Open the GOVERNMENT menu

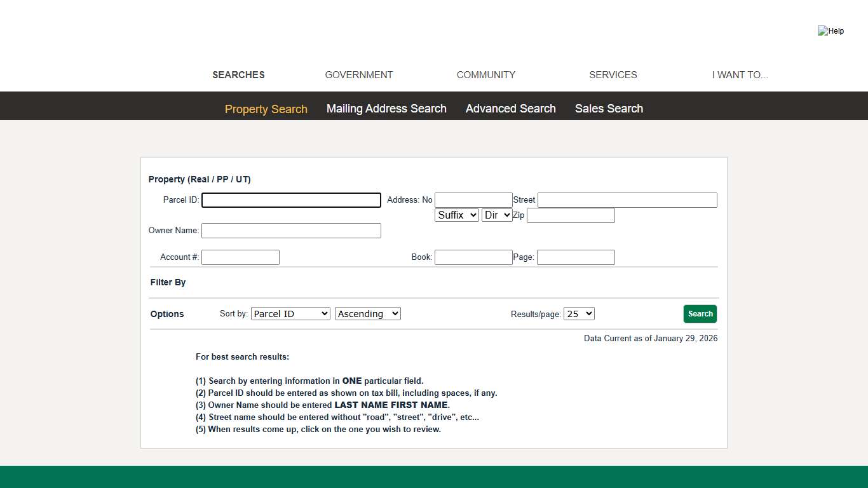coord(359,75)
